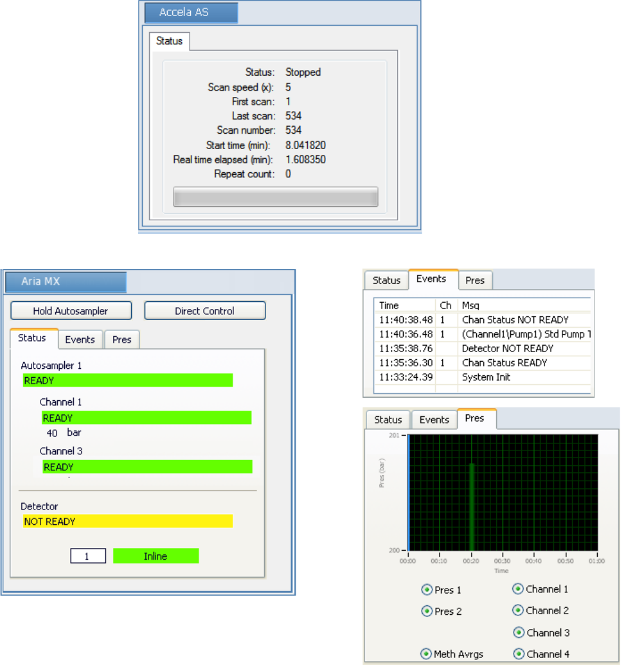Screen dimensions: 644x665
Task: Switch to Events tab in Aria MX
Action: 80,340
